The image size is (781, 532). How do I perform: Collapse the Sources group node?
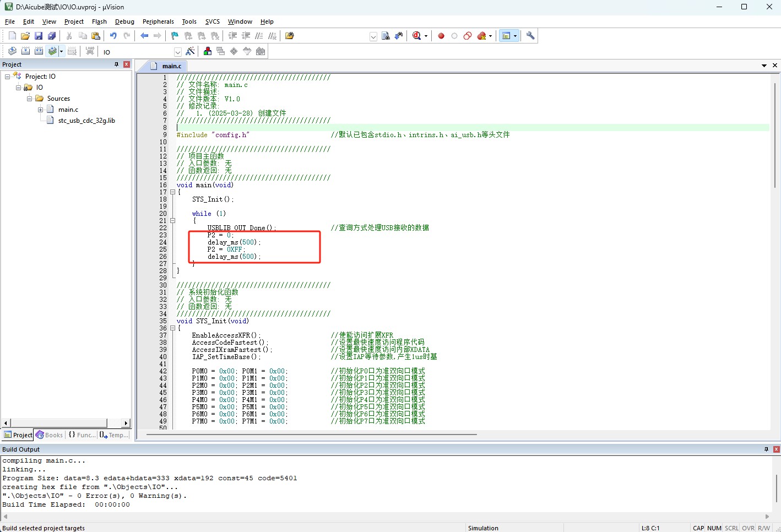pos(29,99)
